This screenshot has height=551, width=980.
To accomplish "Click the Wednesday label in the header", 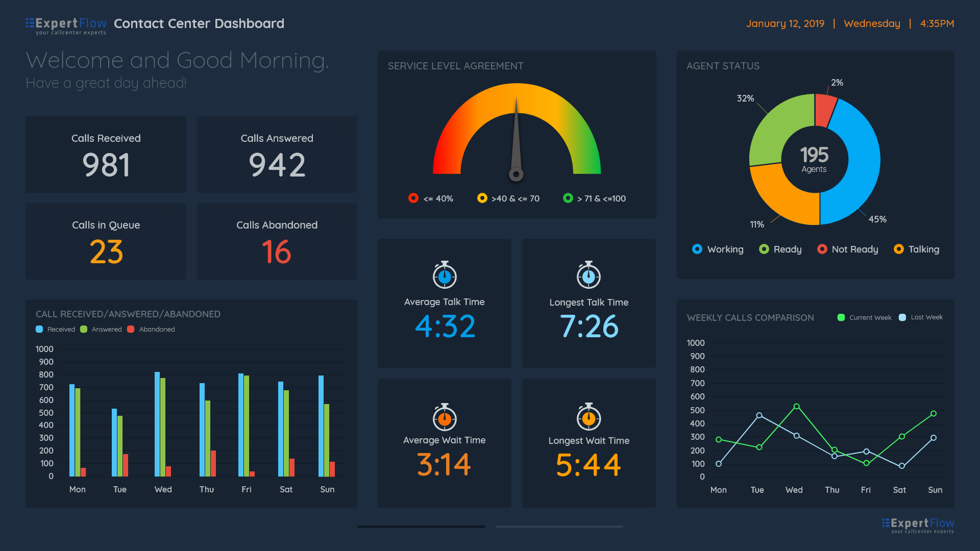I will pyautogui.click(x=872, y=23).
